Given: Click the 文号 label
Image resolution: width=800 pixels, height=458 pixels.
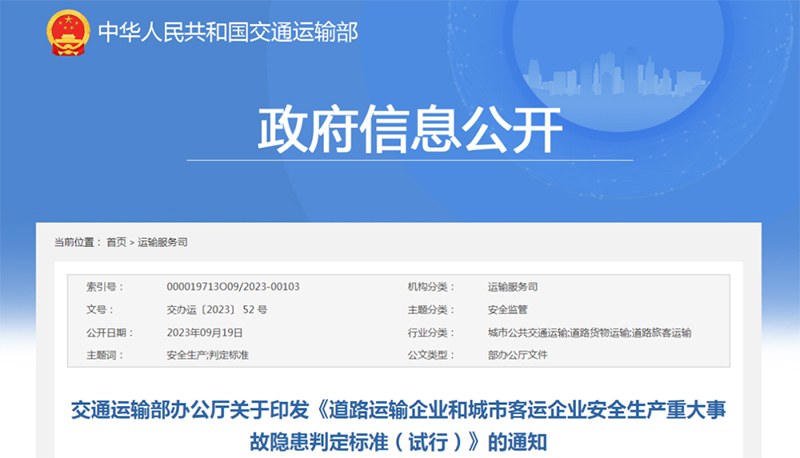Looking at the screenshot, I should tap(100, 310).
